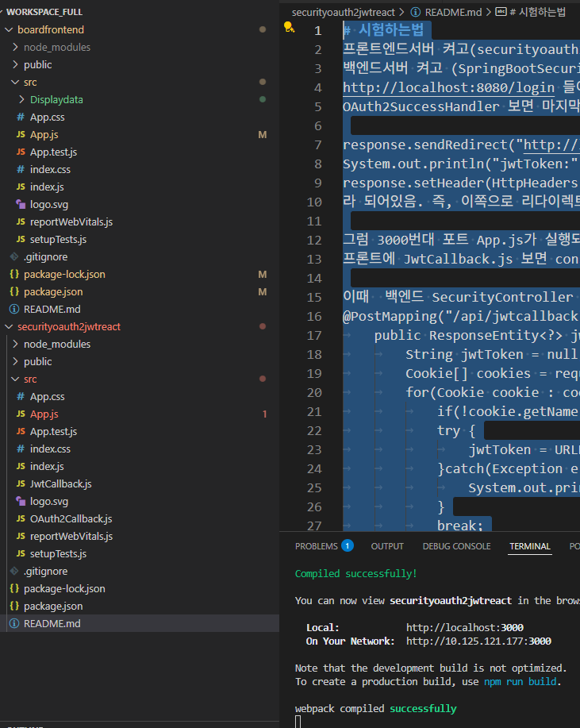Open modified App.js icon in boardfrontend
The height and width of the screenshot is (728, 580).
tap(21, 135)
